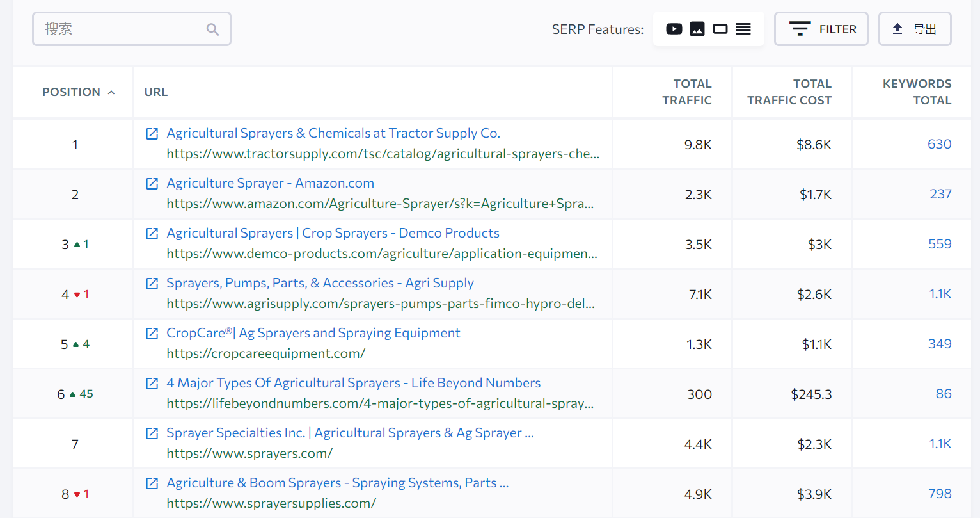Viewport: 980px width, 518px height.
Task: Click keywords total 1.1K for Agri Supply
Action: click(x=940, y=294)
